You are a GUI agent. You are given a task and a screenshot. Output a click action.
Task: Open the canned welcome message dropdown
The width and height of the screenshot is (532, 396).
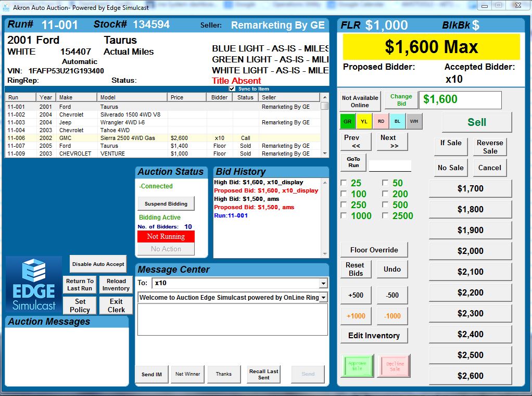click(323, 298)
